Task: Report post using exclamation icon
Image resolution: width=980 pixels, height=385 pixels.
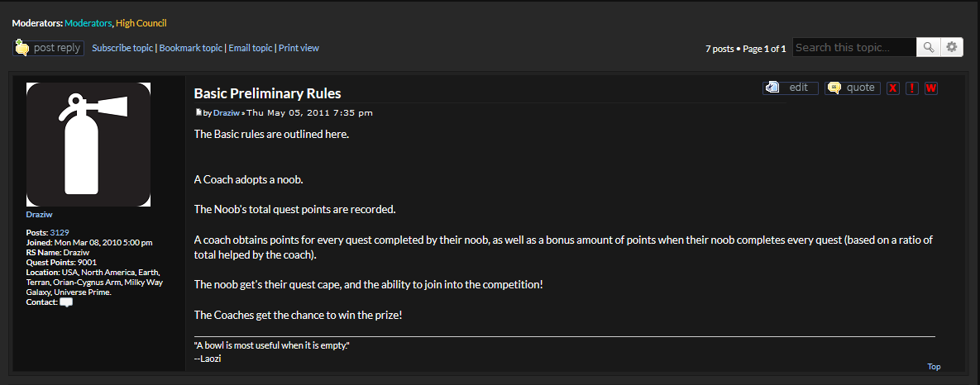Action: (912, 88)
